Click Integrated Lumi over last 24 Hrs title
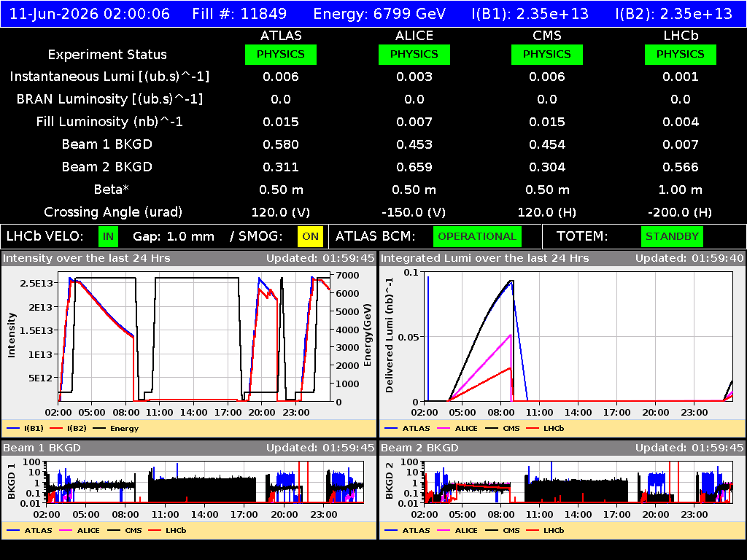Screen dimensions: 747x560 coord(485,258)
